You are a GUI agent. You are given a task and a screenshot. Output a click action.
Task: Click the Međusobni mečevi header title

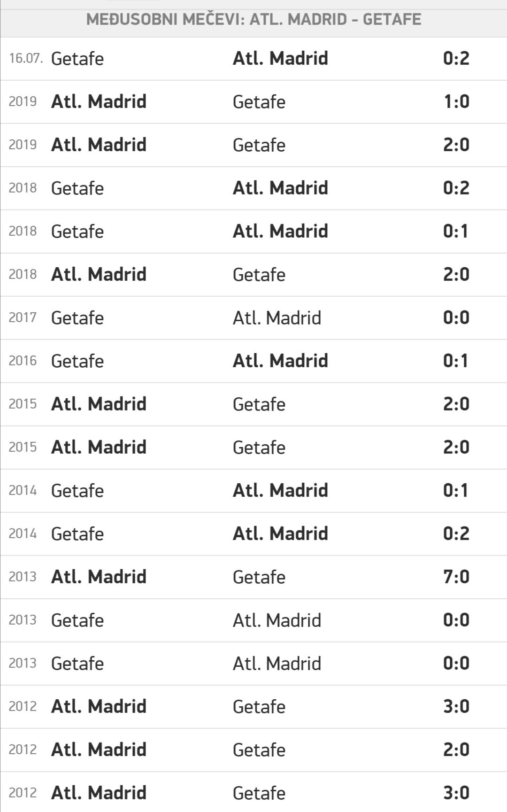pyautogui.click(x=253, y=20)
